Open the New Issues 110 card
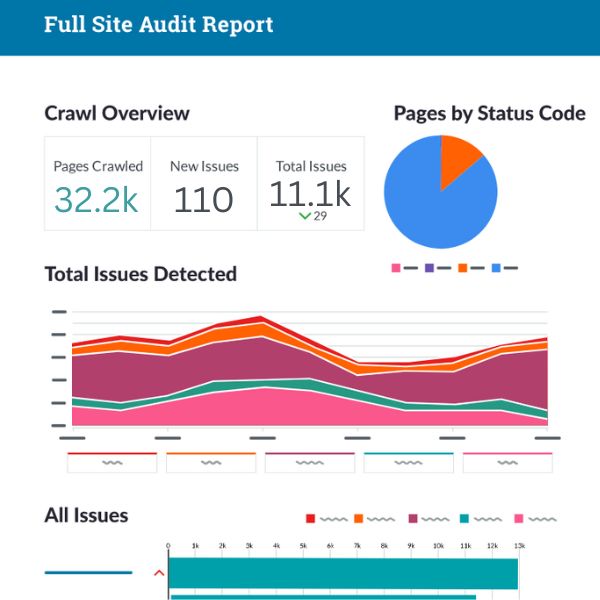Screen dimensions: 600x600 [204, 184]
